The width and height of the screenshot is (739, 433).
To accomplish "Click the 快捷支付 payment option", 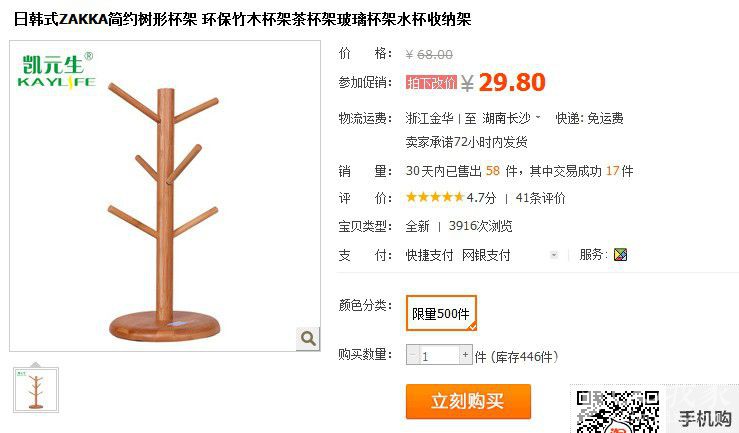I will tap(429, 255).
